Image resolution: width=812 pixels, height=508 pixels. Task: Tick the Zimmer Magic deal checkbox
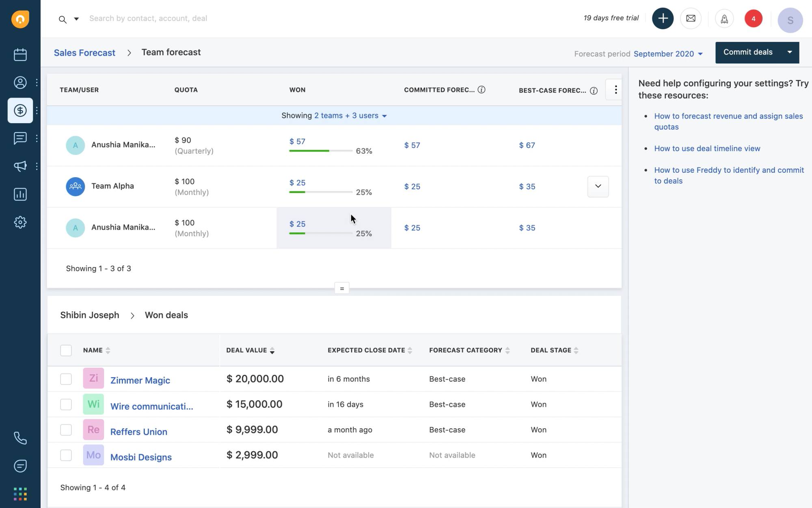pyautogui.click(x=66, y=379)
